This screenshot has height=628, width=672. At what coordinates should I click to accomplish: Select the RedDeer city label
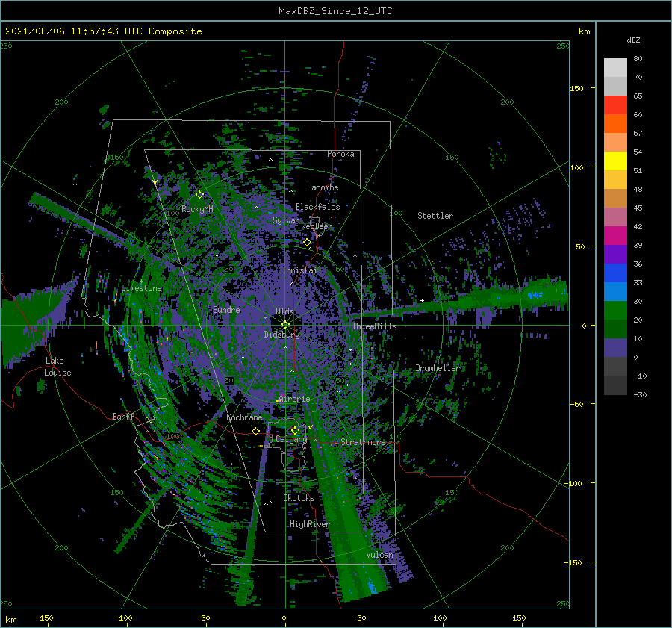pos(317,226)
